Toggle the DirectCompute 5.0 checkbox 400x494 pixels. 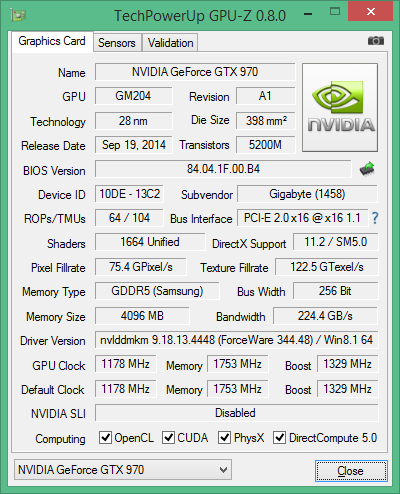pos(279,438)
